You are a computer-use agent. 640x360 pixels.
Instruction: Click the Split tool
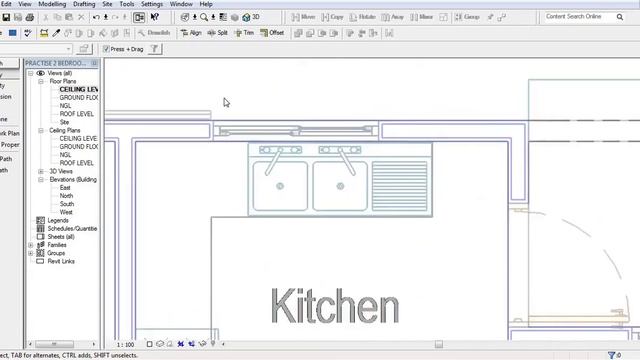click(217, 33)
